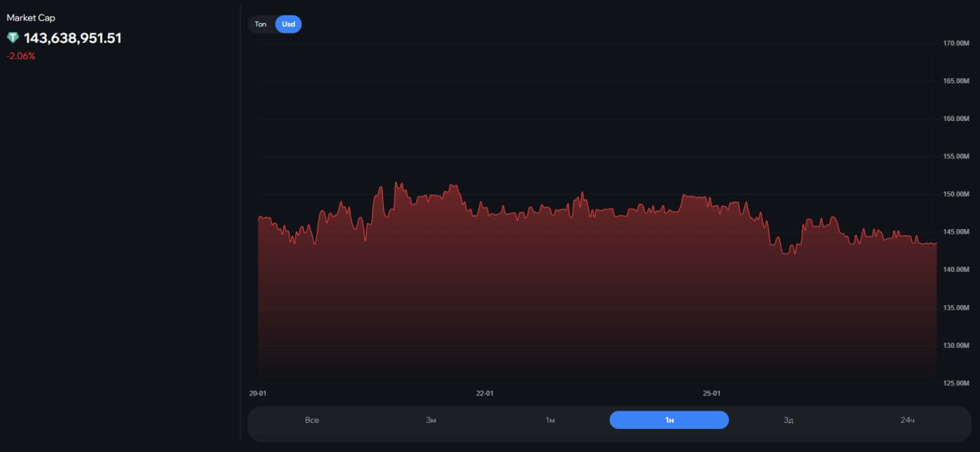Screen dimensions: 980x452
Task: Click the 143,638,951.51 market cap value
Action: [x=73, y=38]
